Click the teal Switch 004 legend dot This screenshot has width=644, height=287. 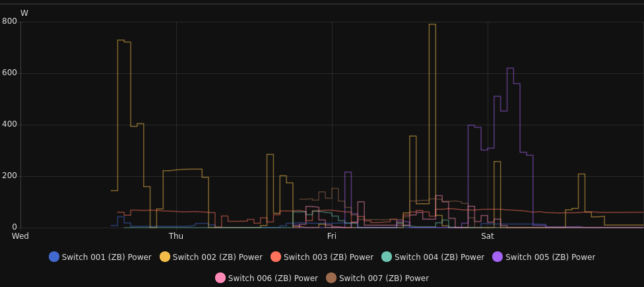point(387,257)
